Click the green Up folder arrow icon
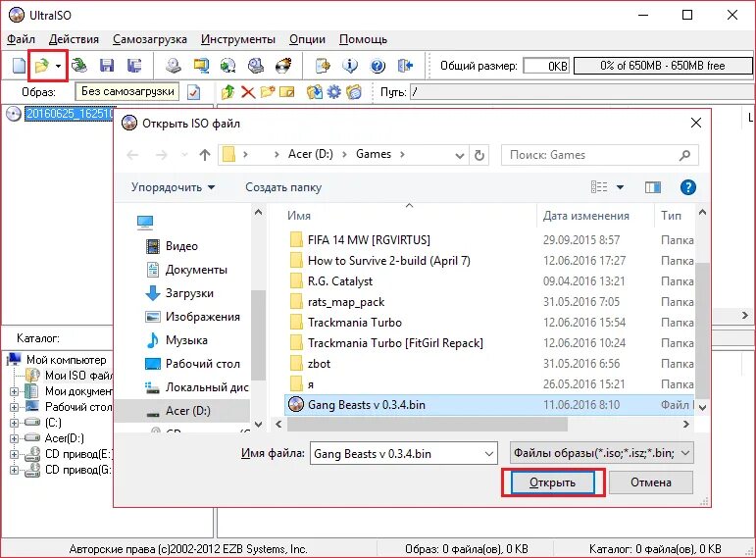This screenshot has width=756, height=558. (x=228, y=91)
